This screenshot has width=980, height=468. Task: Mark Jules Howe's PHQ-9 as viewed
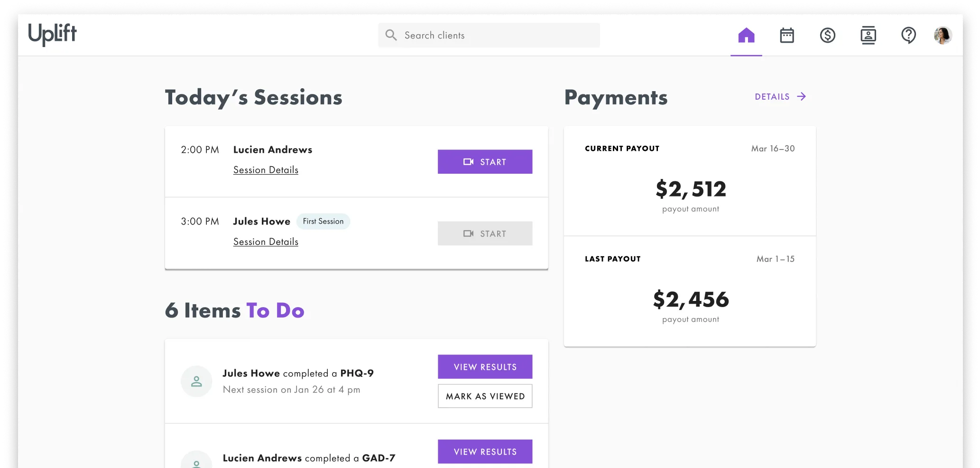pos(485,396)
